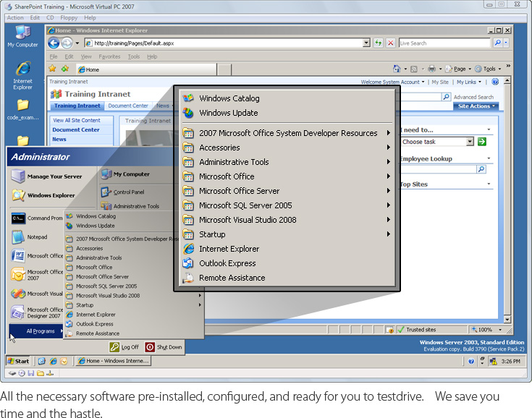Select Document Center navigation tab
This screenshot has width=532, height=418.
128,106
